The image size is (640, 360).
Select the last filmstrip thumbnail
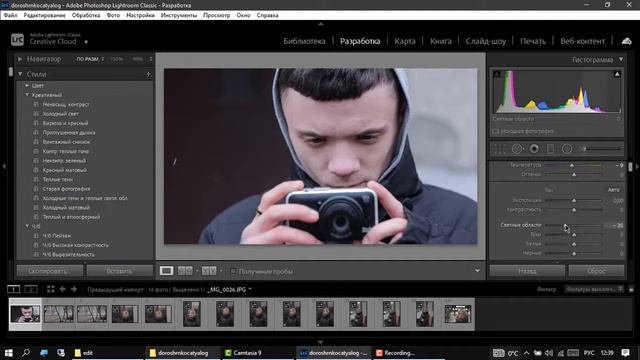click(x=458, y=314)
